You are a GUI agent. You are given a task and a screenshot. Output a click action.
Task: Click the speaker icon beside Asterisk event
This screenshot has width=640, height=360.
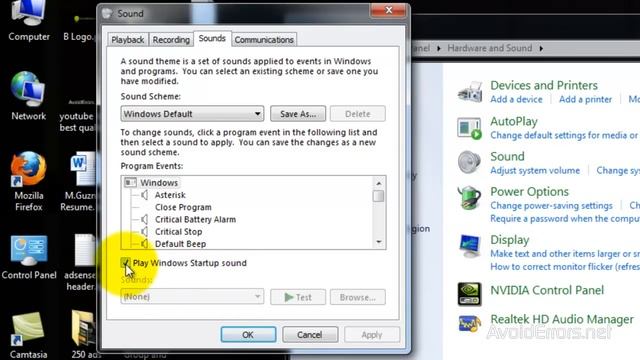[x=144, y=195]
